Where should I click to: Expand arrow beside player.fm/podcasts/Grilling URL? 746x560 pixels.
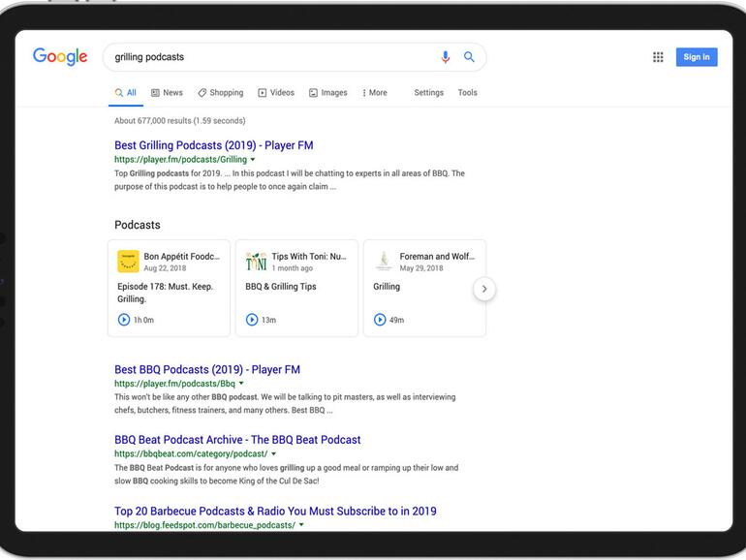(x=253, y=160)
